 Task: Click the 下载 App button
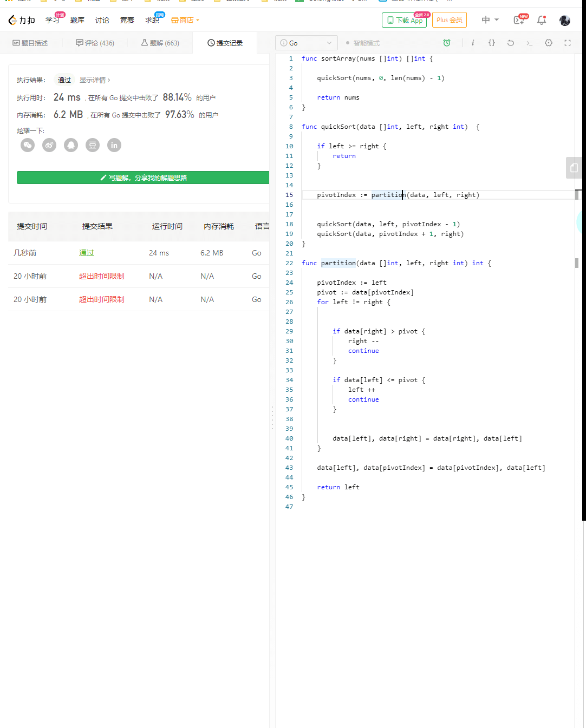[405, 20]
